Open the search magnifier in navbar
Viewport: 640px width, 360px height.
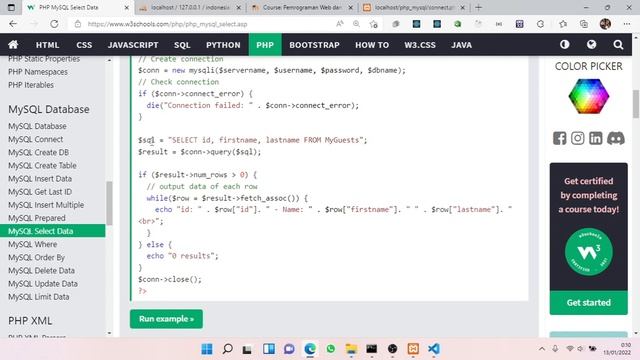[618, 44]
